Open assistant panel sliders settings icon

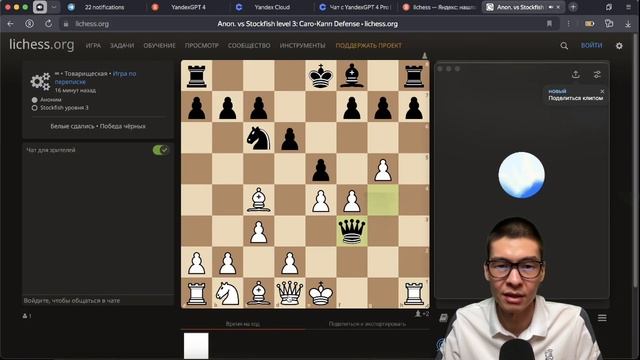(597, 74)
